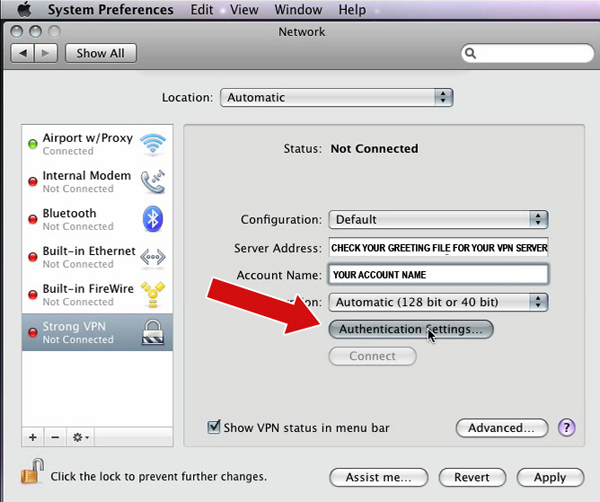
Task: Click the Built-in Ethernet arrows icon
Action: tap(153, 256)
